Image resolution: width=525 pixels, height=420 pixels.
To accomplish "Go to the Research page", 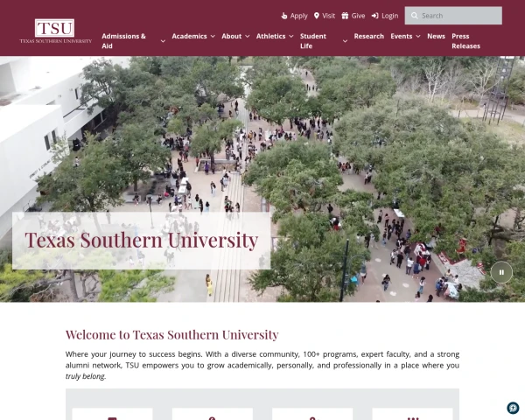I will pyautogui.click(x=369, y=36).
